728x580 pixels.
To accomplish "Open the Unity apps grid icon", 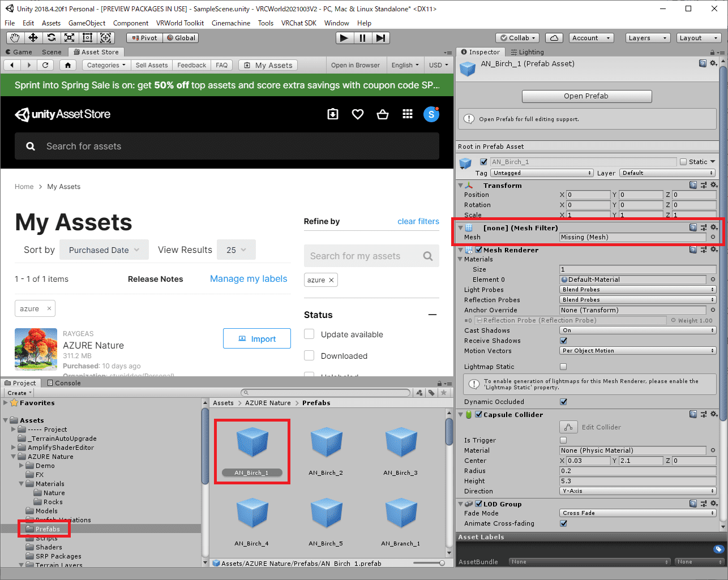I will tap(408, 114).
